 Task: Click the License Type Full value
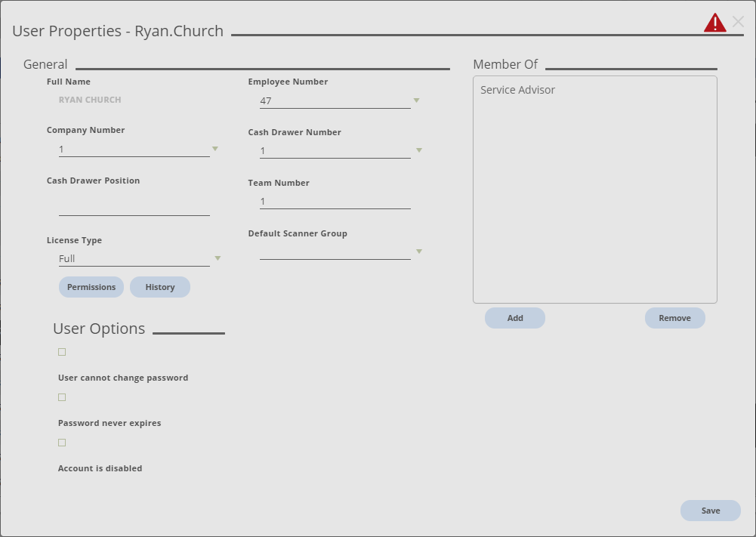click(x=134, y=259)
